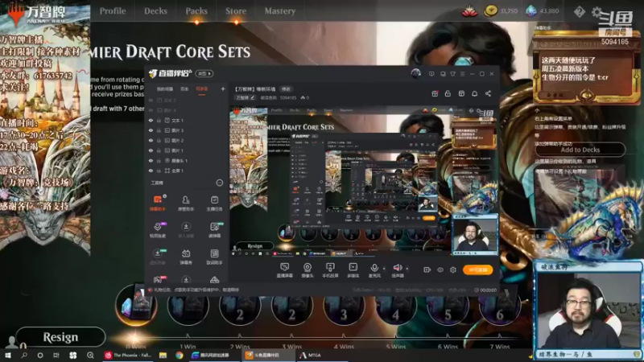Add a new source with plus icon
The width and height of the screenshot is (644, 362).
coord(223,88)
